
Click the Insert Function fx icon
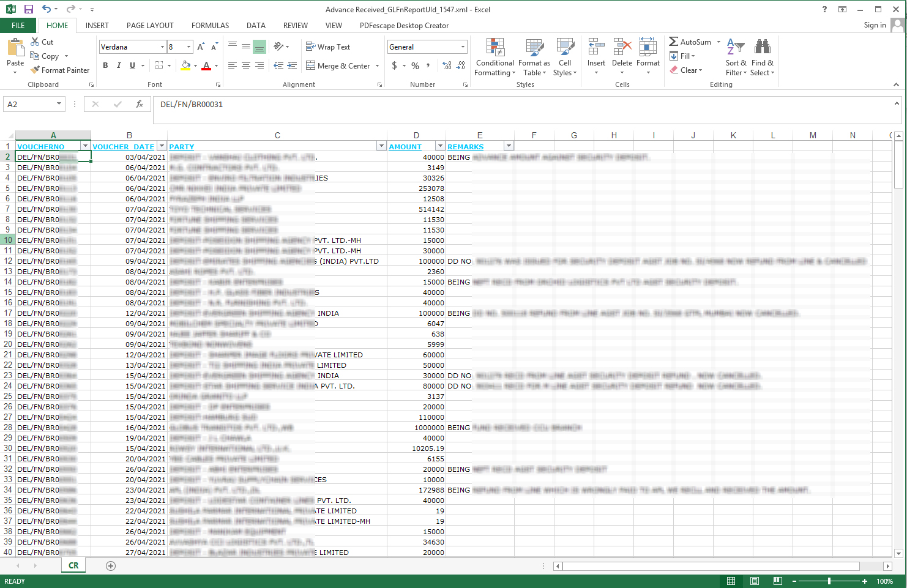(139, 105)
